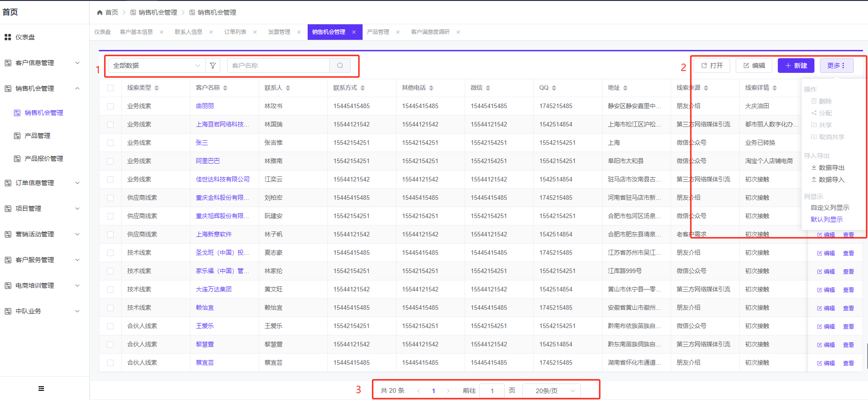The image size is (868, 400).
Task: Sort by QQ column arrows
Action: coord(554,88)
